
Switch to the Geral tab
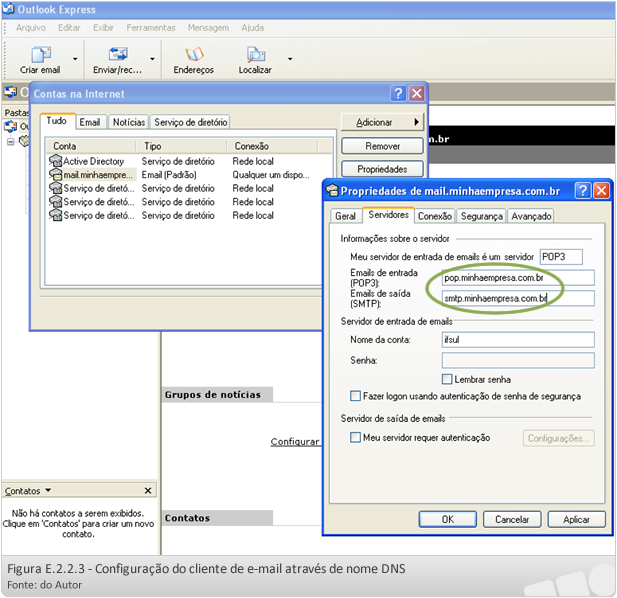click(345, 216)
